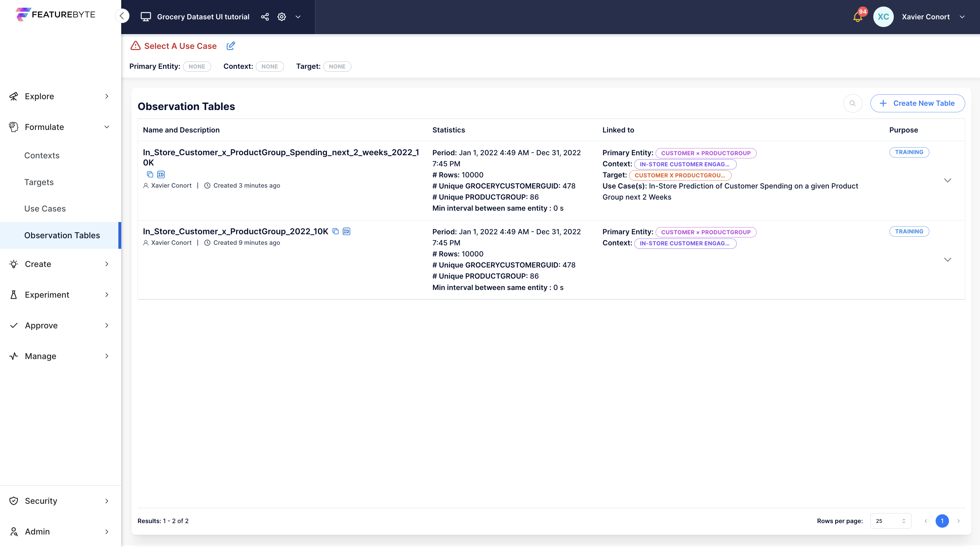Click the Primary Entity NONE tag
This screenshot has width=980, height=547.
coord(197,67)
